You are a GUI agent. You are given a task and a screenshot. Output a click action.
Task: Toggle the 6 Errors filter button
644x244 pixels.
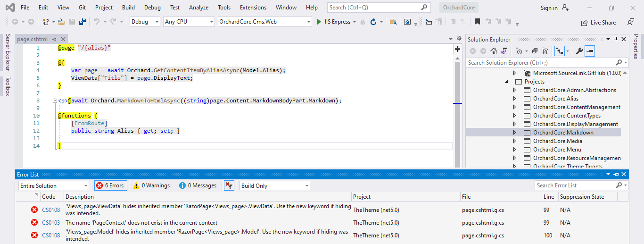[x=110, y=185]
